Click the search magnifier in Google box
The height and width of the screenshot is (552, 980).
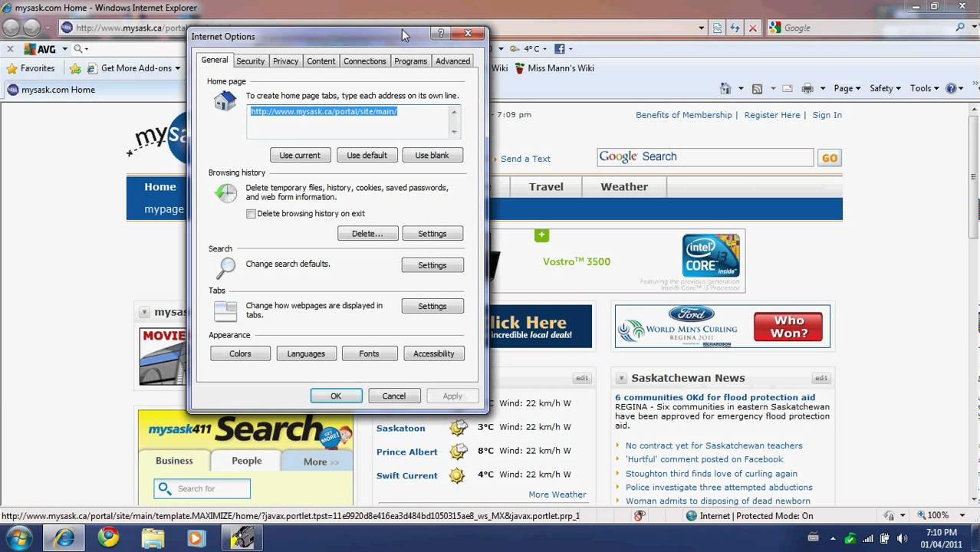click(960, 28)
